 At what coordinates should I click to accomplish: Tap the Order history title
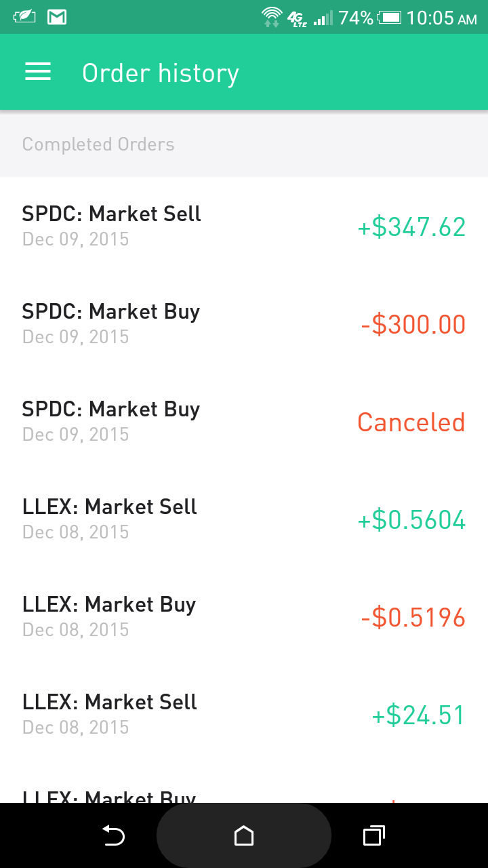pyautogui.click(x=161, y=73)
